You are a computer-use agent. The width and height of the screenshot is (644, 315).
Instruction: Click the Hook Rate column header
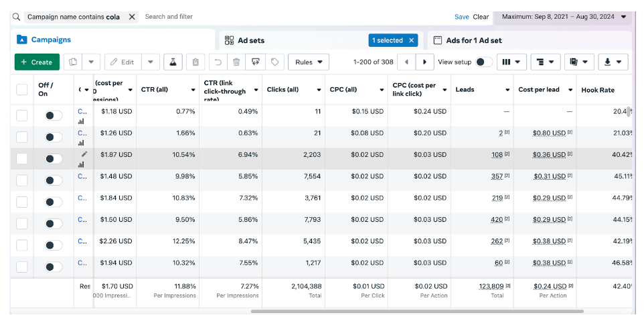[598, 90]
